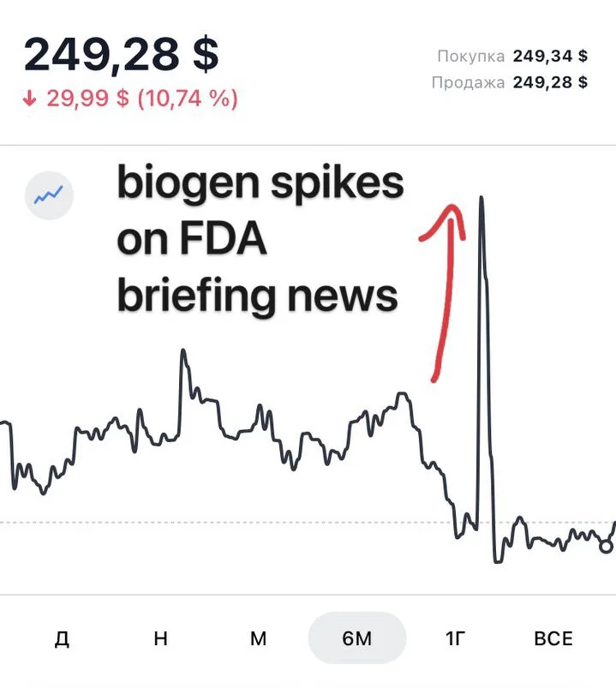Click the 'biogen spikes' annotation text

(260, 182)
